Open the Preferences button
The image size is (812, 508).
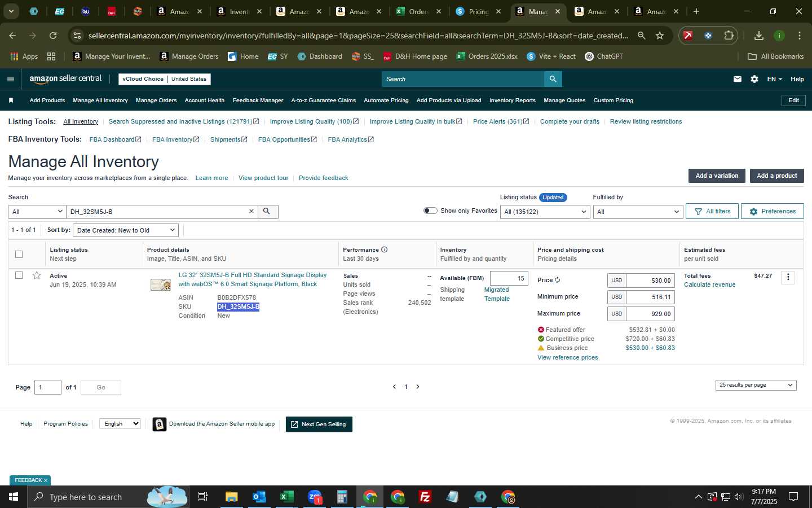[x=773, y=211]
